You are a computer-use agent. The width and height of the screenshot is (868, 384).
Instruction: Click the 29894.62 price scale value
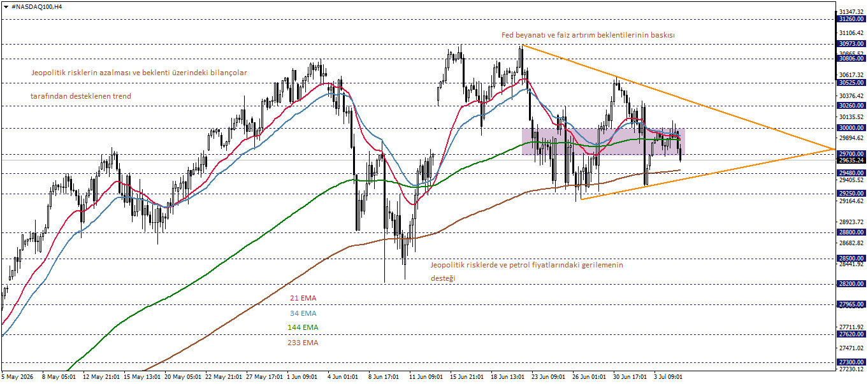[x=851, y=138]
